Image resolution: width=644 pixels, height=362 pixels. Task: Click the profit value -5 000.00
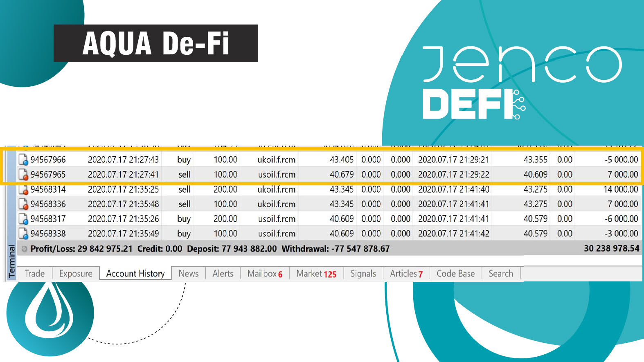tap(621, 160)
